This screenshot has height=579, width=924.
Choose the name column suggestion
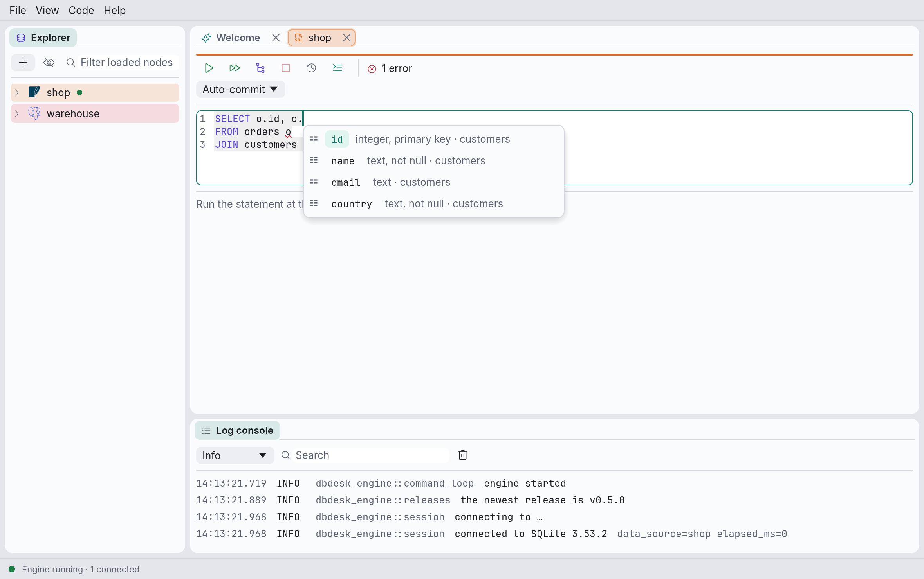pos(434,161)
